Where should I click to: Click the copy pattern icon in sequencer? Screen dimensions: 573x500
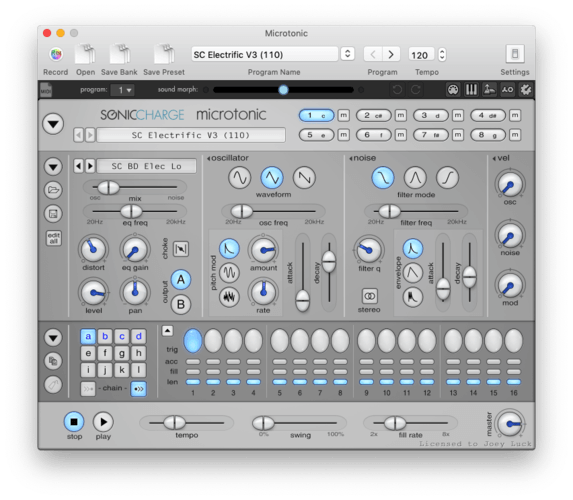[x=53, y=361]
